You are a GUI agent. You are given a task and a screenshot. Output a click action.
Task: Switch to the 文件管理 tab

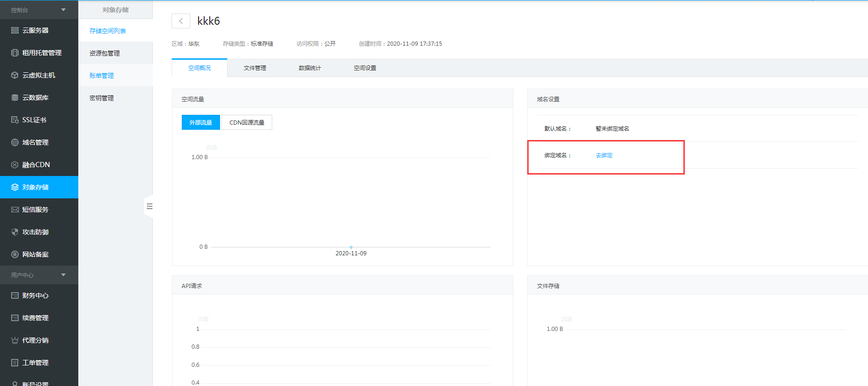click(255, 68)
